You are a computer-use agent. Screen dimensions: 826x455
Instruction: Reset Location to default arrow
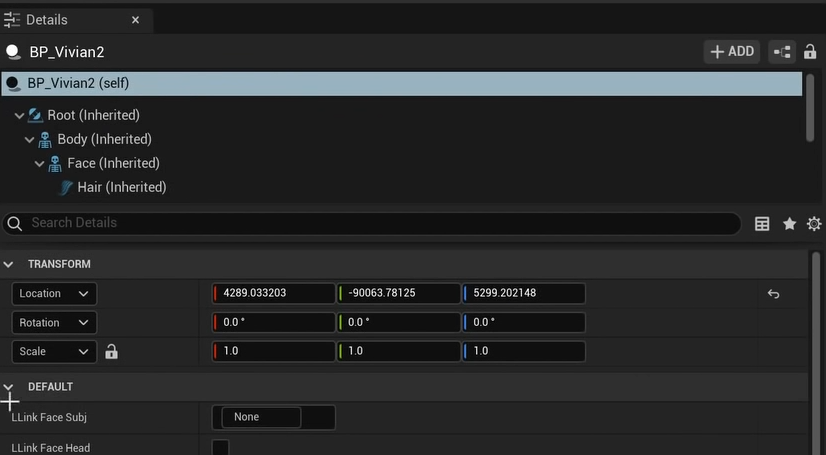pyautogui.click(x=773, y=294)
